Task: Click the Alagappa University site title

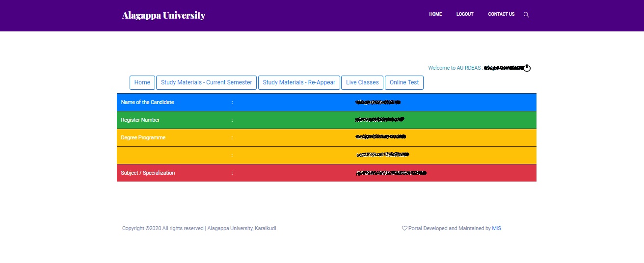Action: [x=163, y=15]
